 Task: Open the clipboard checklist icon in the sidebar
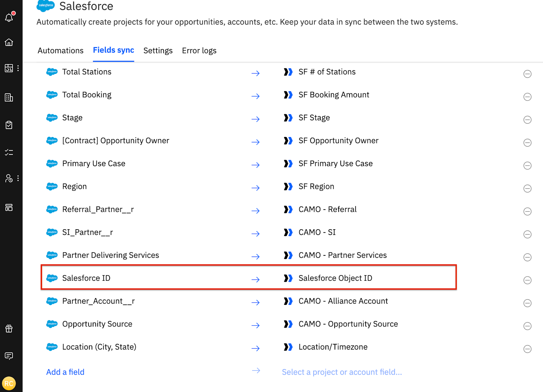9,125
